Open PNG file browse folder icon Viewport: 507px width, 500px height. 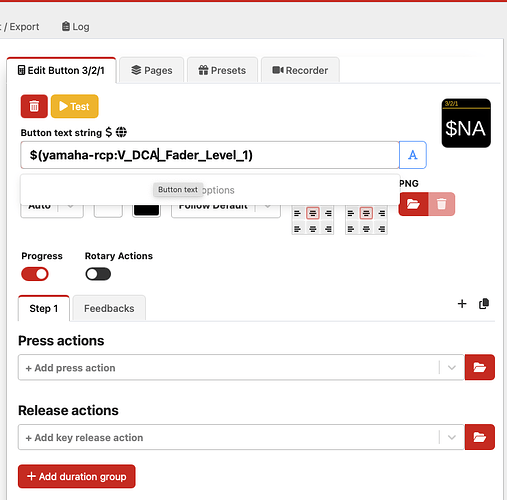pyautogui.click(x=413, y=204)
